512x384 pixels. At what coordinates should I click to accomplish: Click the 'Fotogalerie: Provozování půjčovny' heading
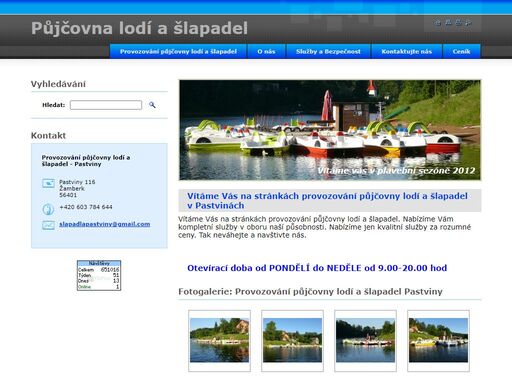pyautogui.click(x=310, y=292)
